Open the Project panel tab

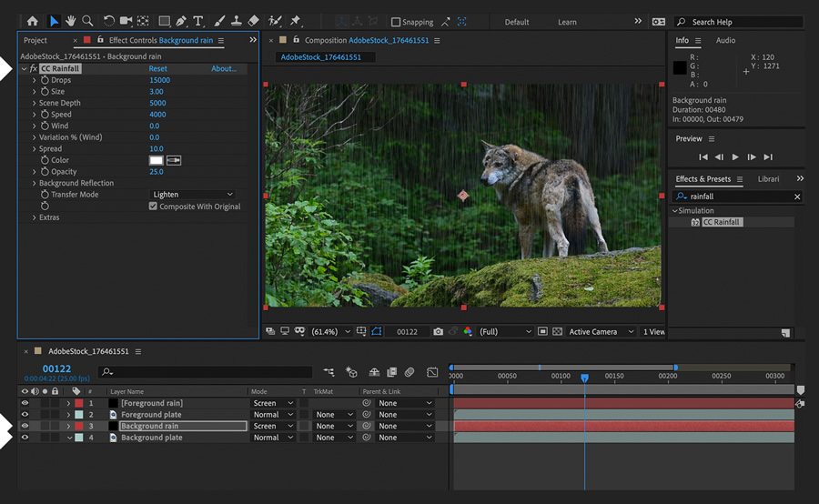(35, 41)
